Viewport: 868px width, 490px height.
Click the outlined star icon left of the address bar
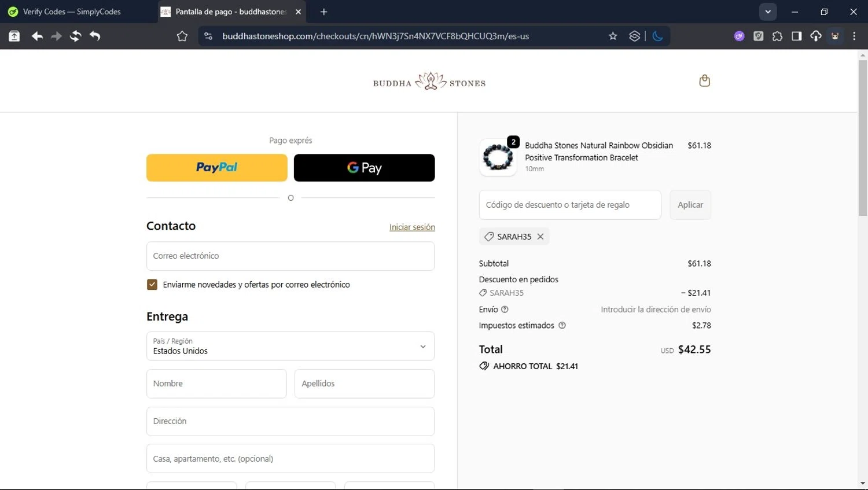coord(182,36)
